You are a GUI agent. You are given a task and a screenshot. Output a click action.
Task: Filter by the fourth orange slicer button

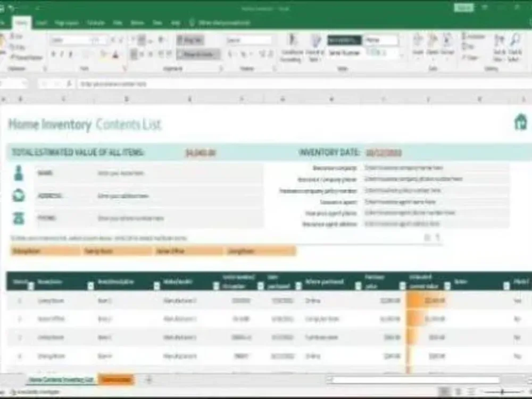261,251
